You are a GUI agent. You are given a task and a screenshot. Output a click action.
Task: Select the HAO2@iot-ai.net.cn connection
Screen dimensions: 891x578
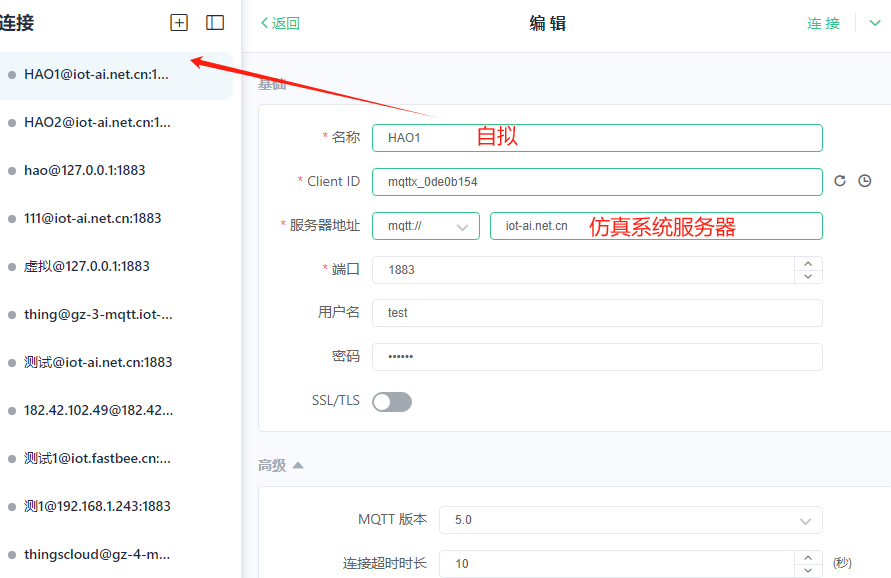pos(98,122)
